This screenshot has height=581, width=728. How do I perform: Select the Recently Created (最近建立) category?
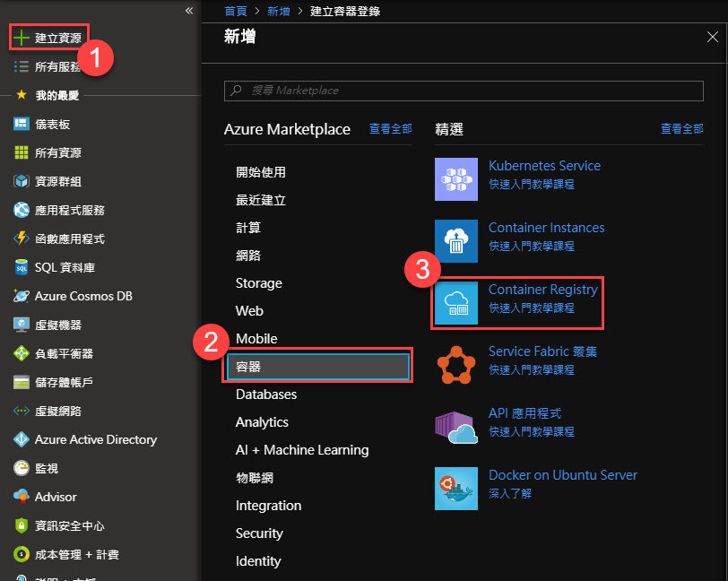click(x=261, y=200)
